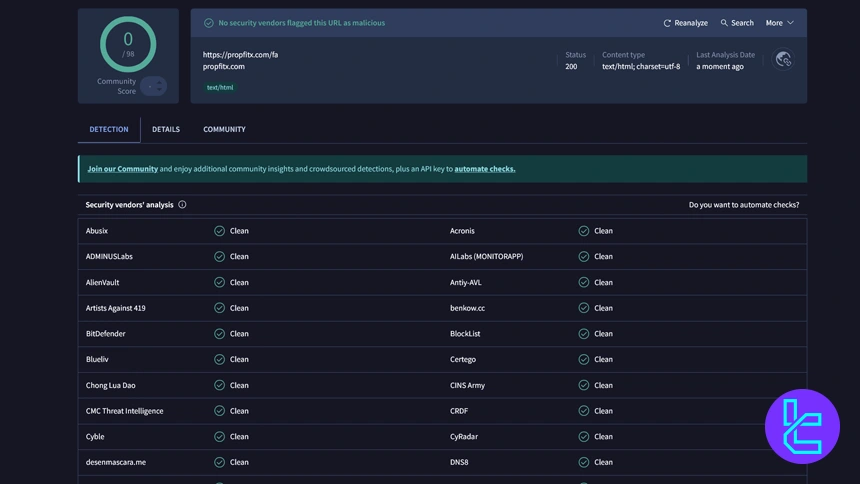Select the CMC Threat Intelligence vendor name
The image size is (860, 484).
125,411
